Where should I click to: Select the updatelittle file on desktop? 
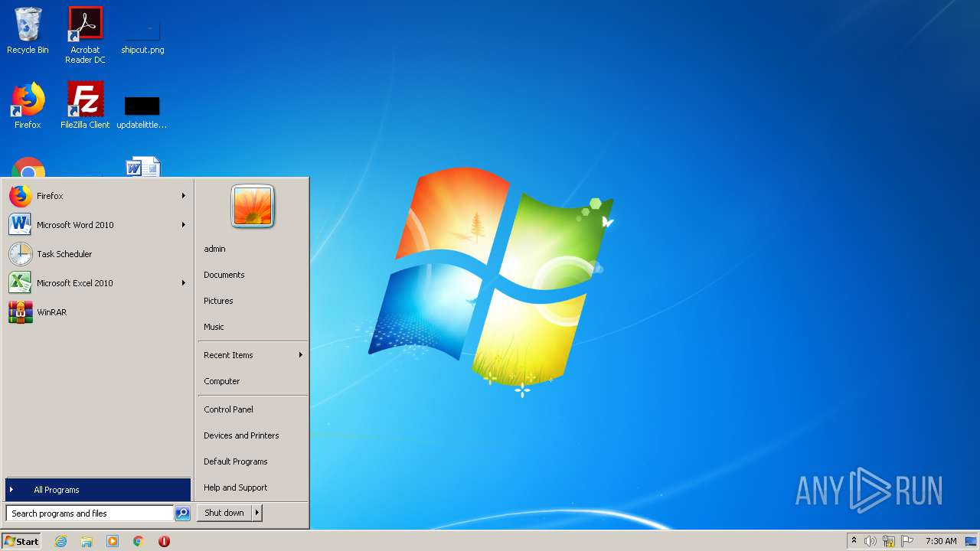tap(142, 112)
